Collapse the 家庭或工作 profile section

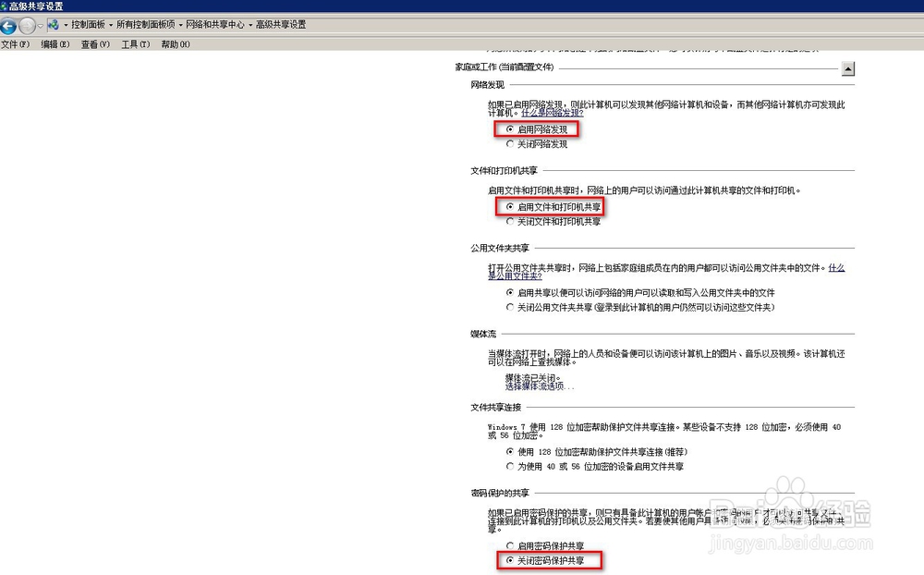[848, 68]
